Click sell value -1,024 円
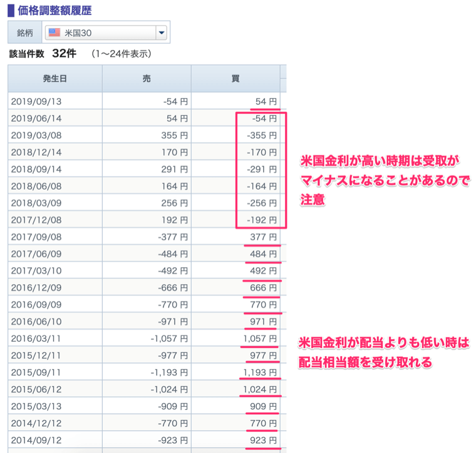The width and height of the screenshot is (476, 453). [169, 389]
